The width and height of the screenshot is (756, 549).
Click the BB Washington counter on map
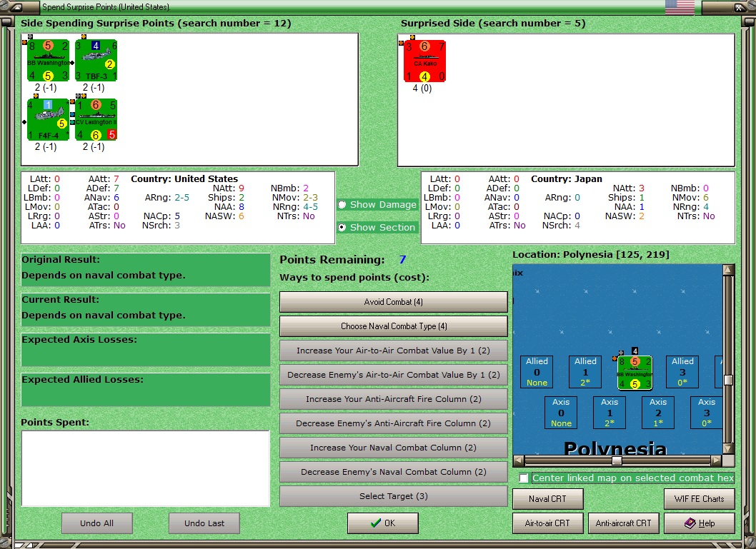click(x=635, y=373)
